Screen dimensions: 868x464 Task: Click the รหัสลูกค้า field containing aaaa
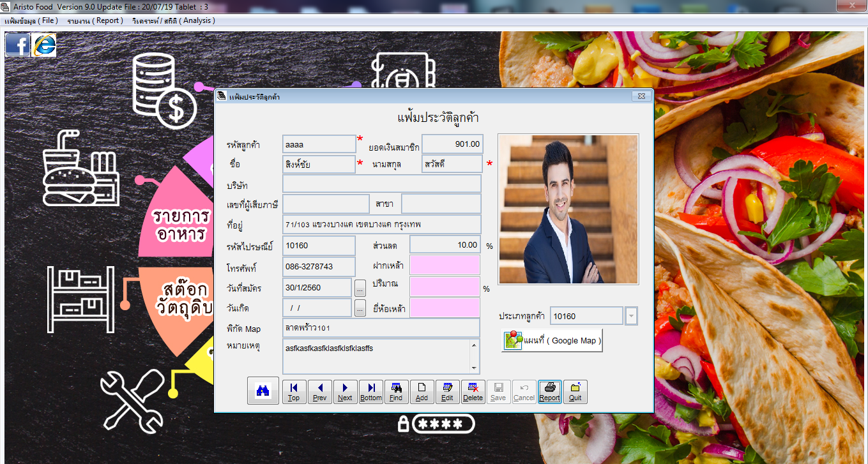[319, 144]
